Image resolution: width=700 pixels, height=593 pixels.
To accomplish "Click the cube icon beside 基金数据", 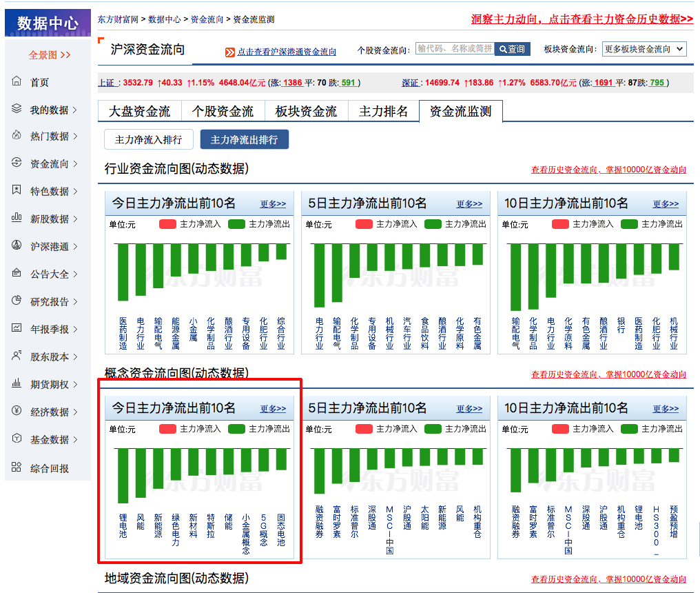I will [17, 439].
